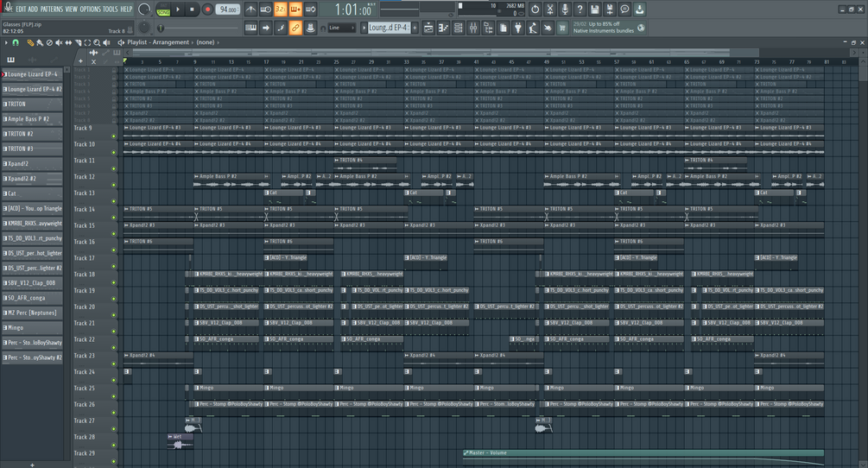
Task: Open the Browser view icon
Action: point(488,28)
